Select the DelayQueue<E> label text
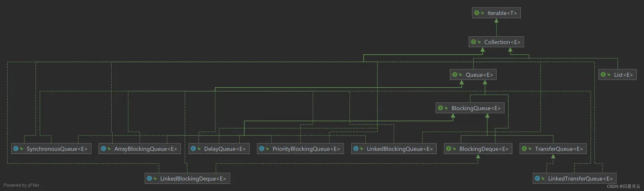This screenshot has height=191, width=644. pos(225,149)
